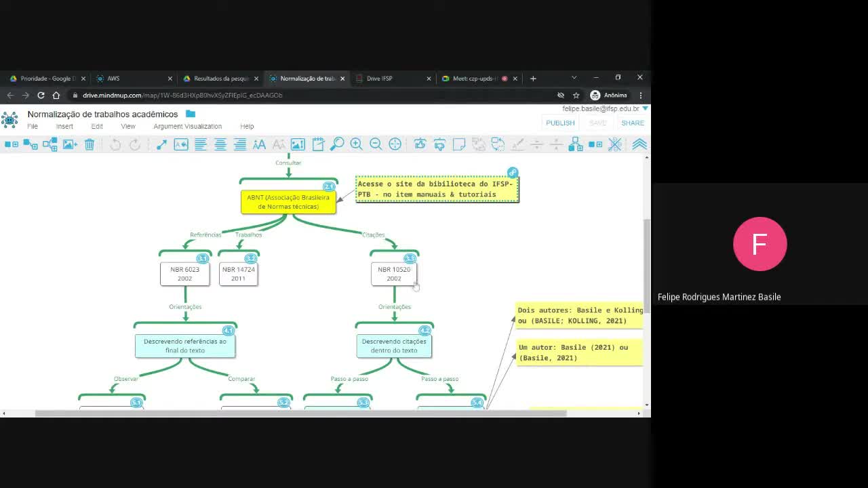Viewport: 868px width, 488px height.
Task: Open the Argument Visualization menu
Action: 188,126
